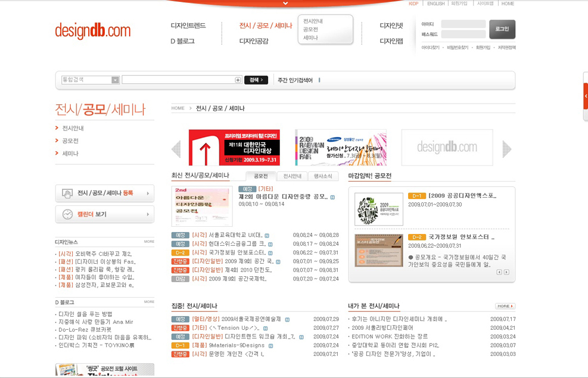Open the 통합검색 search category dropdown
Screen dimensions: 588x378
click(114, 80)
